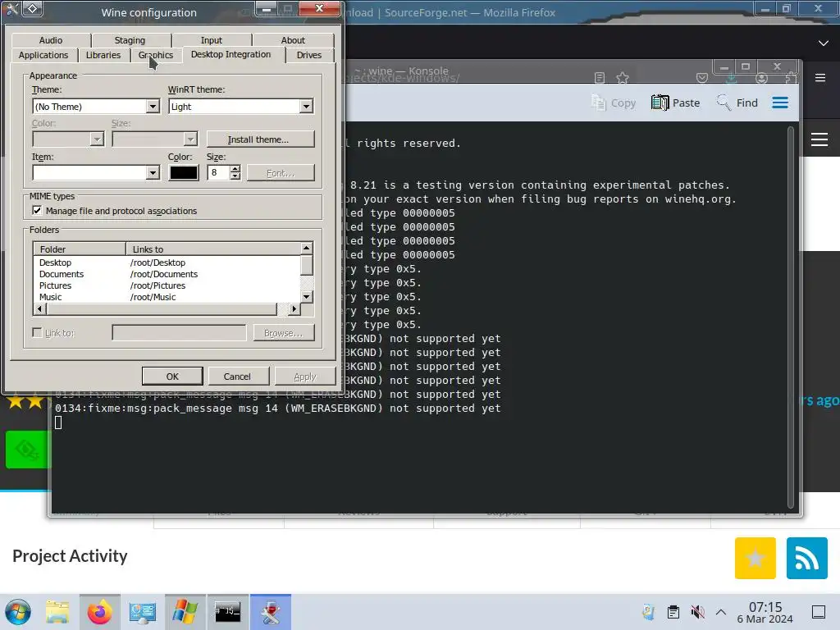Increase item Size with up spinner
Image resolution: width=840 pixels, height=630 pixels.
tap(235, 169)
